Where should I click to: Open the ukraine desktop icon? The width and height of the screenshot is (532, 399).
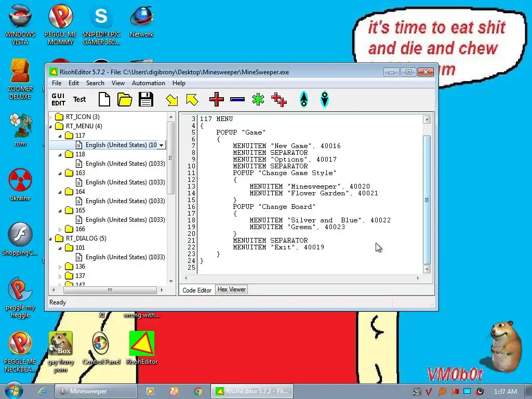pos(20,184)
